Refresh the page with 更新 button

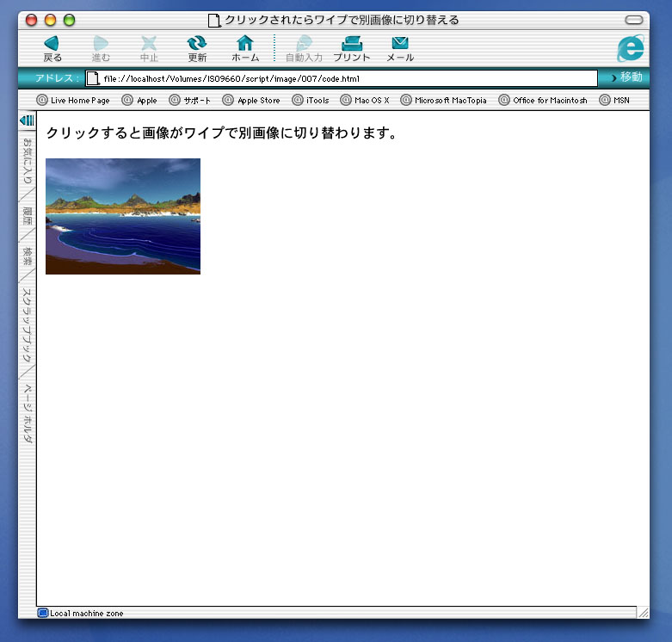pyautogui.click(x=197, y=49)
